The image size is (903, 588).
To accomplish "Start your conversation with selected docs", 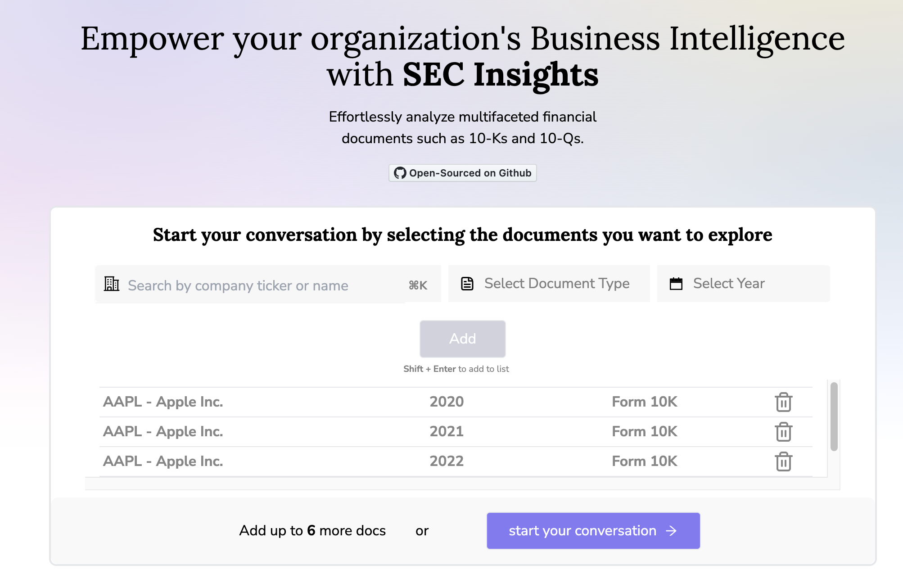I will click(x=593, y=531).
